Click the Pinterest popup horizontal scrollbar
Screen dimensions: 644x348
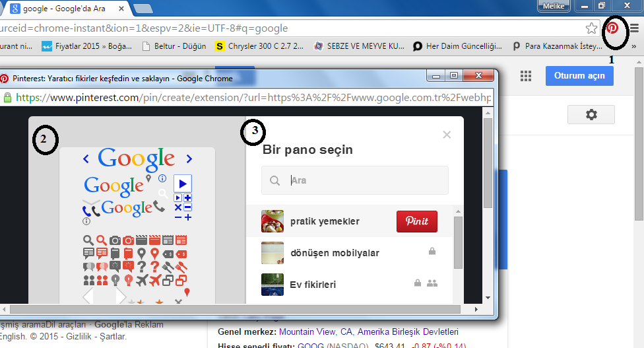[235, 310]
